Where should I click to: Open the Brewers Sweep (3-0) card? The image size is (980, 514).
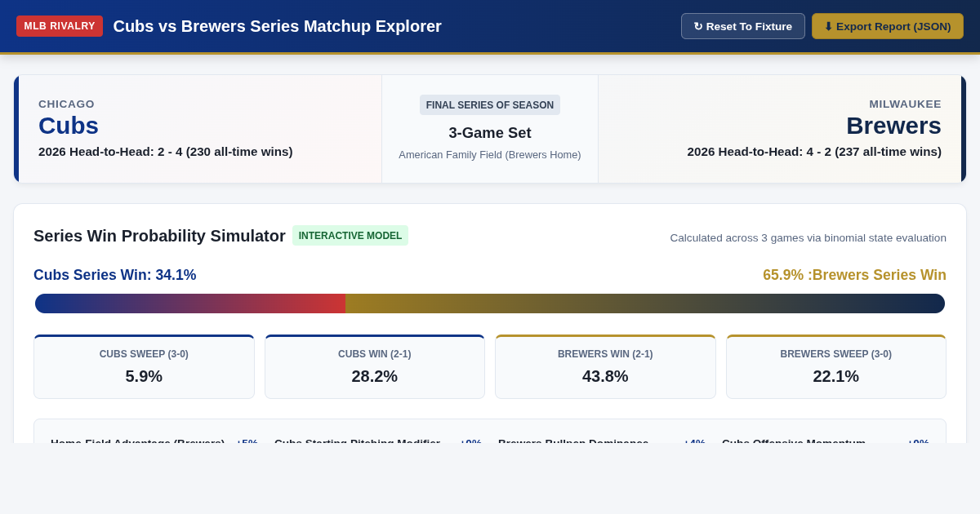click(836, 367)
